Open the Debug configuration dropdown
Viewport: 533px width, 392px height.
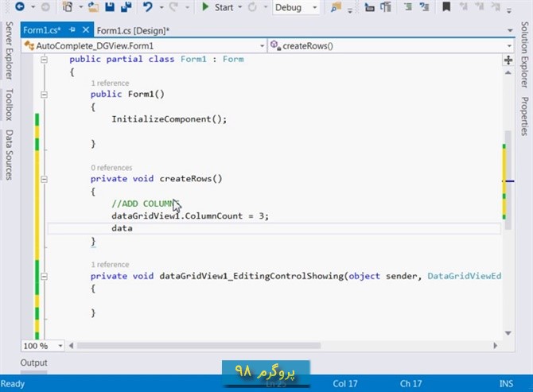(295, 7)
